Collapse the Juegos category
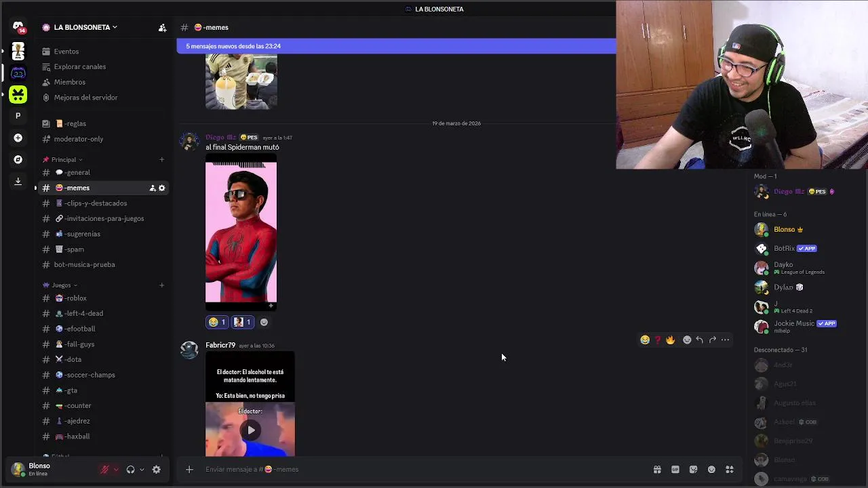This screenshot has height=488, width=868. pos(60,285)
